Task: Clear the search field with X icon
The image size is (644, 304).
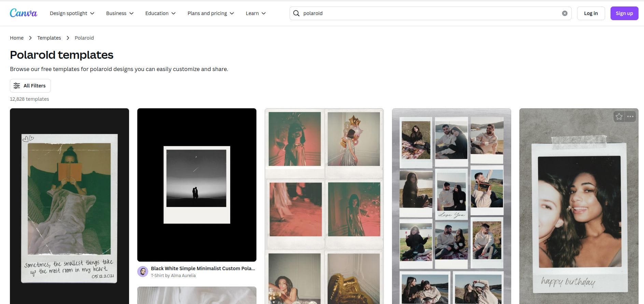Action: [565, 13]
